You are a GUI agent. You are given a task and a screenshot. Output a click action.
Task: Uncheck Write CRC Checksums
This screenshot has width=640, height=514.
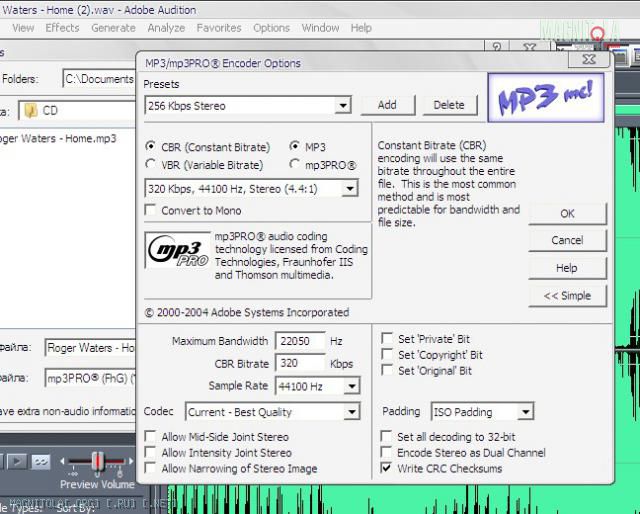coord(387,468)
